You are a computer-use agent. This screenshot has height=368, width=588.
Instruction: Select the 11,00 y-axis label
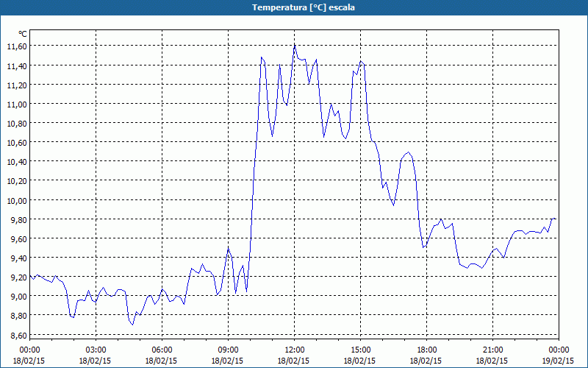tap(17, 104)
